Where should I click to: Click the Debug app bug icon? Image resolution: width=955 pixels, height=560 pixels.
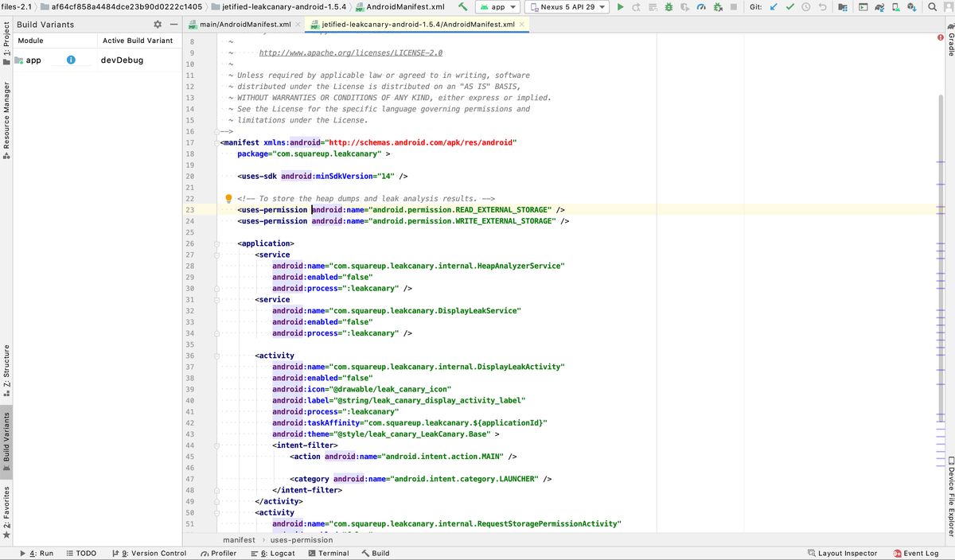pyautogui.click(x=668, y=7)
